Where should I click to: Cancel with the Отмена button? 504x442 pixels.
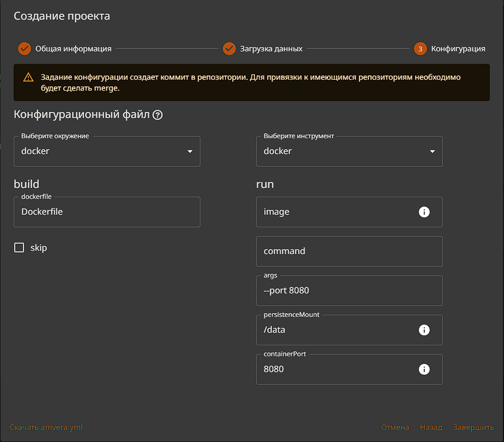[x=395, y=427]
